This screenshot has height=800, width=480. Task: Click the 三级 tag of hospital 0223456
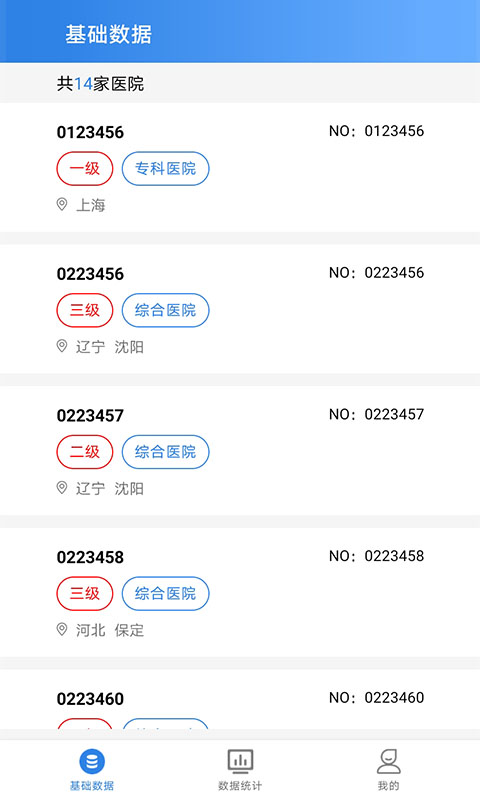point(85,310)
